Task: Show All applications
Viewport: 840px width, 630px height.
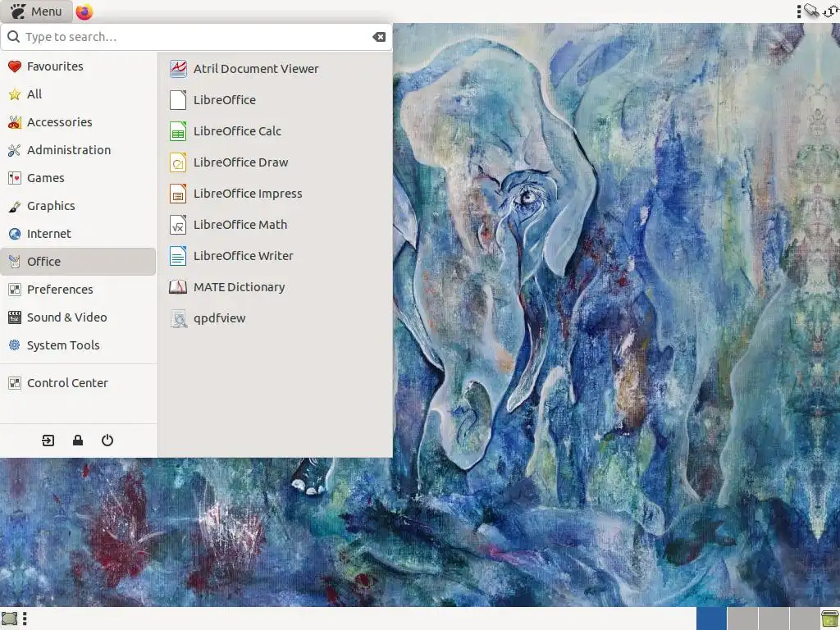Action: point(78,94)
